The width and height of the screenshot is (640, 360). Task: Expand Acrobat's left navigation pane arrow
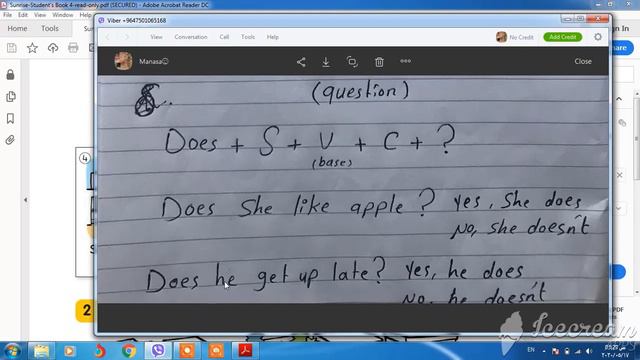click(x=25, y=200)
